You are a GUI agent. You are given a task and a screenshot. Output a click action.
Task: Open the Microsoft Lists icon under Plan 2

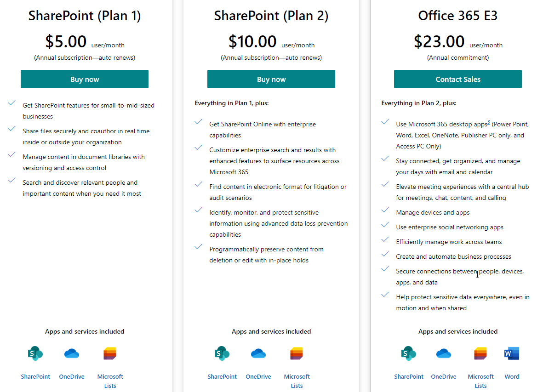(297, 353)
